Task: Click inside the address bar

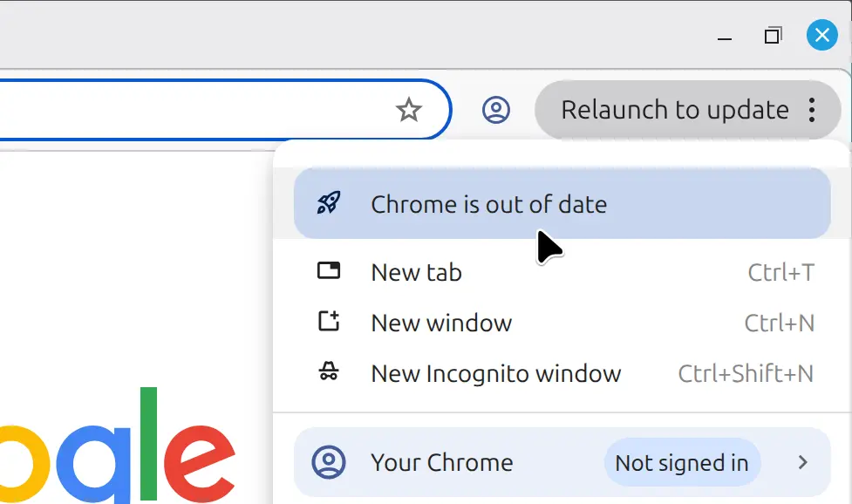Action: coord(218,109)
